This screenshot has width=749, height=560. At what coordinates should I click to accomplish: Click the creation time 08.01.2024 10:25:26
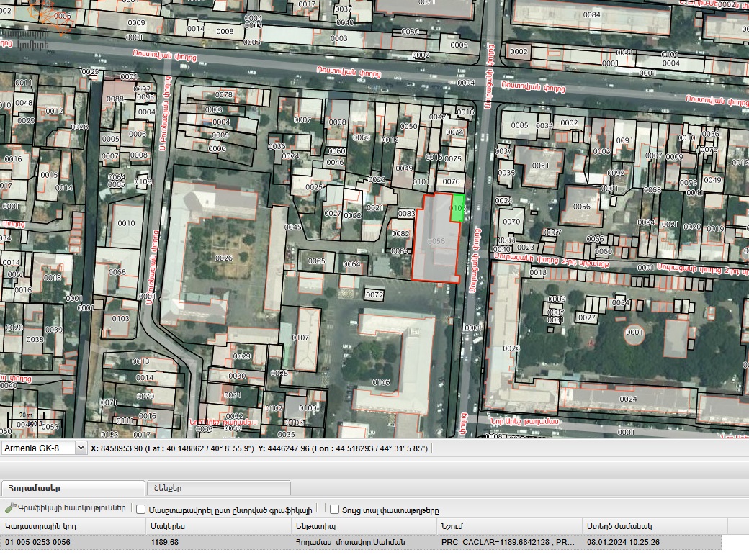pyautogui.click(x=623, y=542)
